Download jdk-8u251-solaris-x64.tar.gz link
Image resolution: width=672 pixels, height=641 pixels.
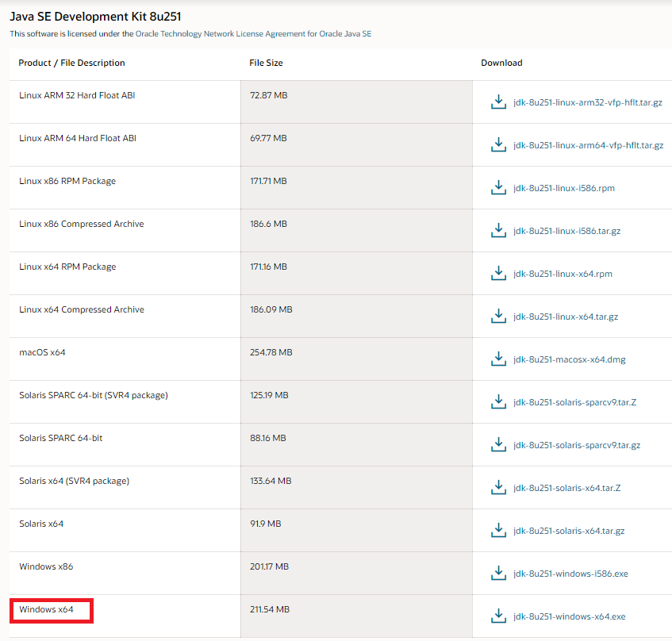click(569, 532)
